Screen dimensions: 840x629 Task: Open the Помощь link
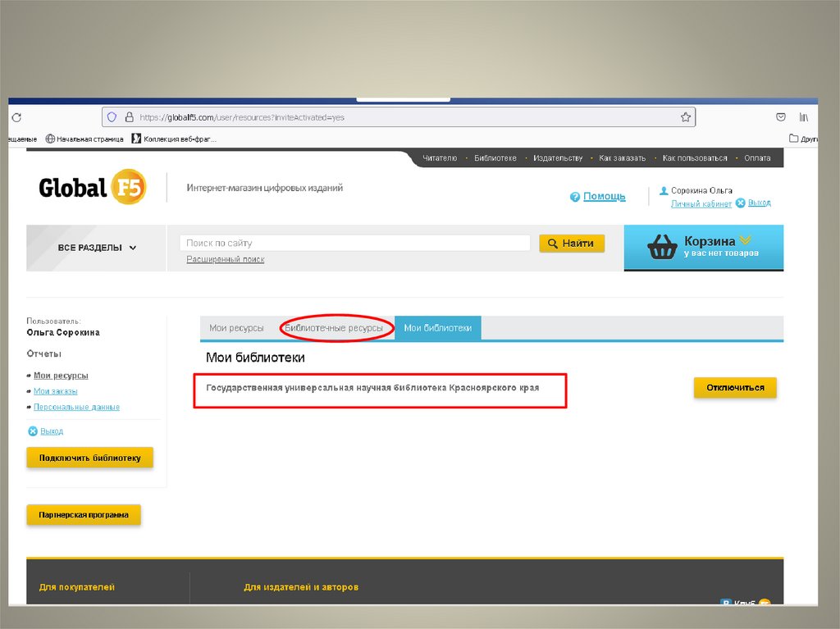click(605, 196)
